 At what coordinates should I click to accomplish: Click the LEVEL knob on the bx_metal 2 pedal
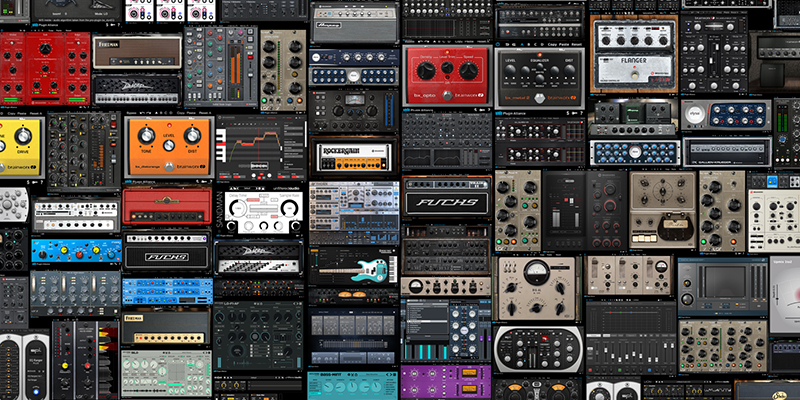point(510,71)
